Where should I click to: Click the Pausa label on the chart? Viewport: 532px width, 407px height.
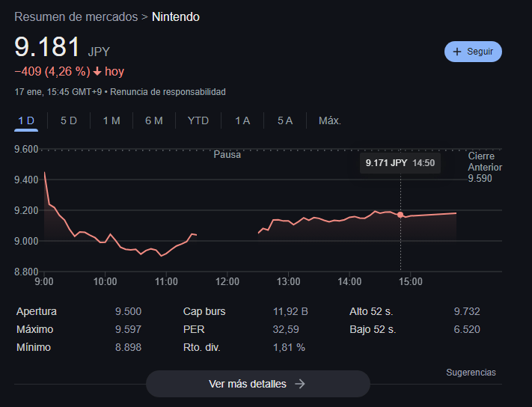coord(227,155)
